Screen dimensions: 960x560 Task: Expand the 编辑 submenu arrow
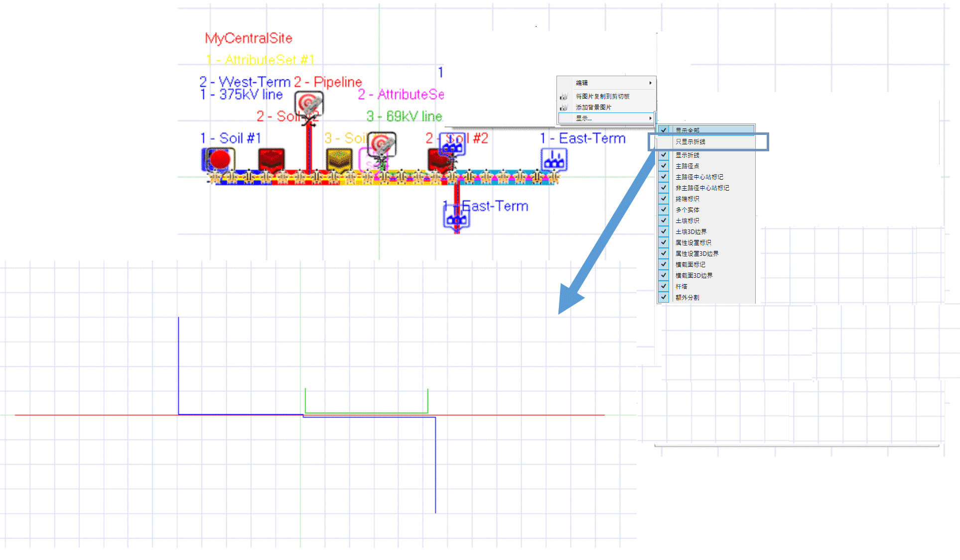pos(650,83)
